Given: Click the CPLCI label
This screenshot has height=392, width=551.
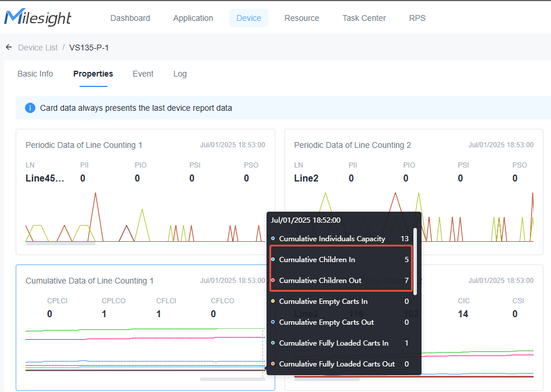Looking at the screenshot, I should (x=57, y=301).
